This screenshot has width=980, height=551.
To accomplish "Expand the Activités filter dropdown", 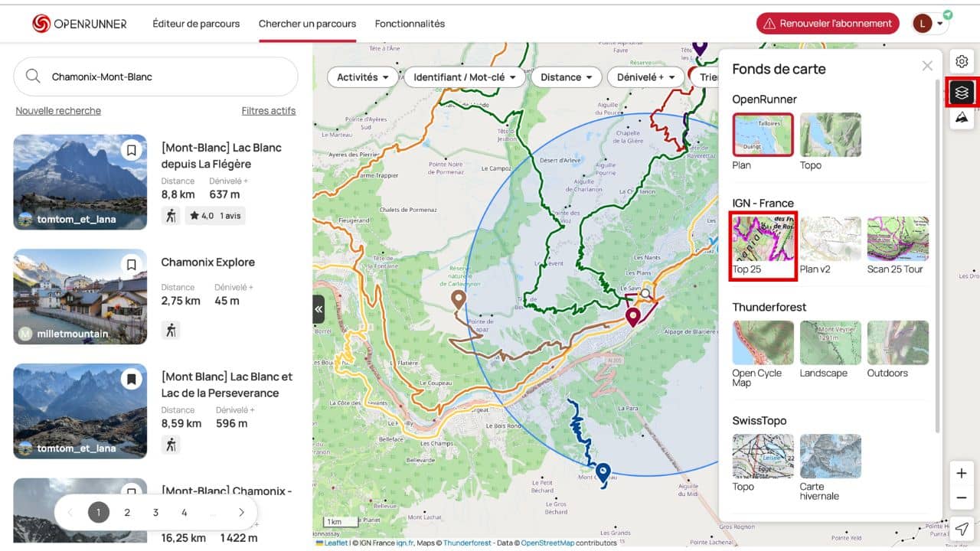I will coord(362,77).
